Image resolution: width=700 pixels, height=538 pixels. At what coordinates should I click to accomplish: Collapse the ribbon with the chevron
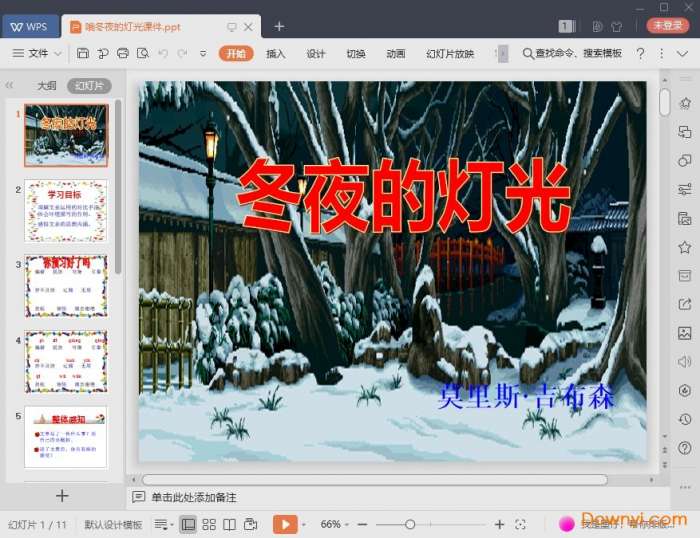click(x=682, y=54)
